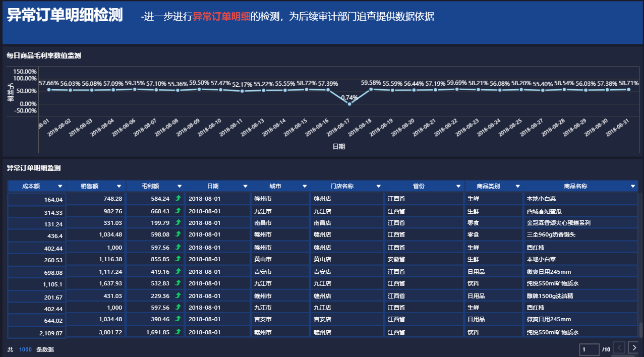Click the previous page arrow

[x=619, y=347]
